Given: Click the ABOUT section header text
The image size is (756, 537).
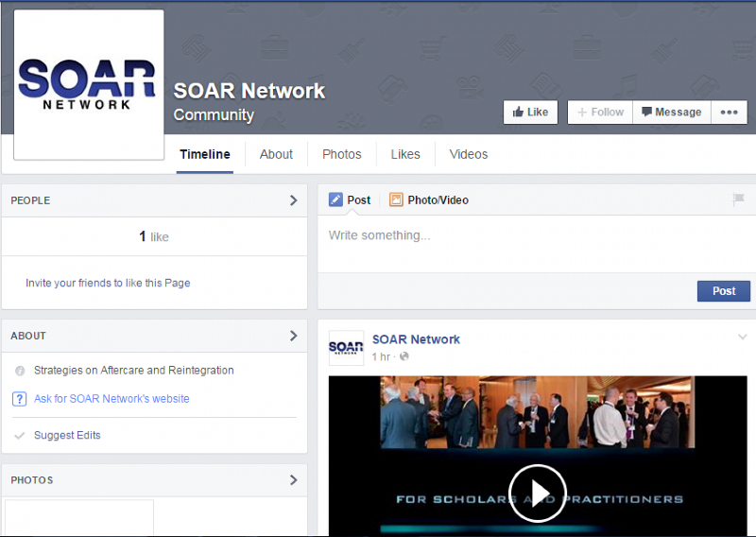Looking at the screenshot, I should (28, 336).
